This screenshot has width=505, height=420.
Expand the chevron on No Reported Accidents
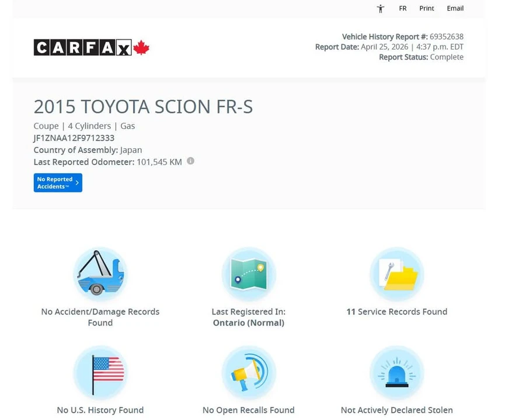coord(77,183)
